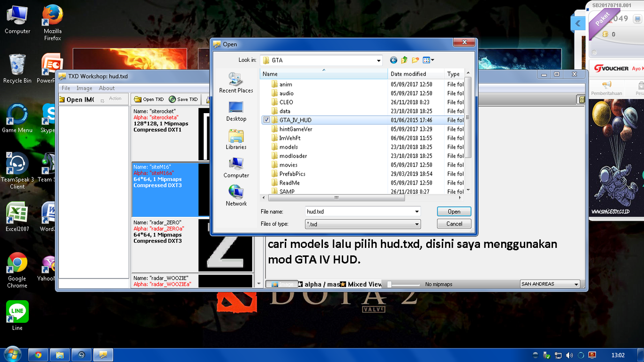Expand the File name dropdown arrow
The width and height of the screenshot is (644, 362).
pos(417,212)
